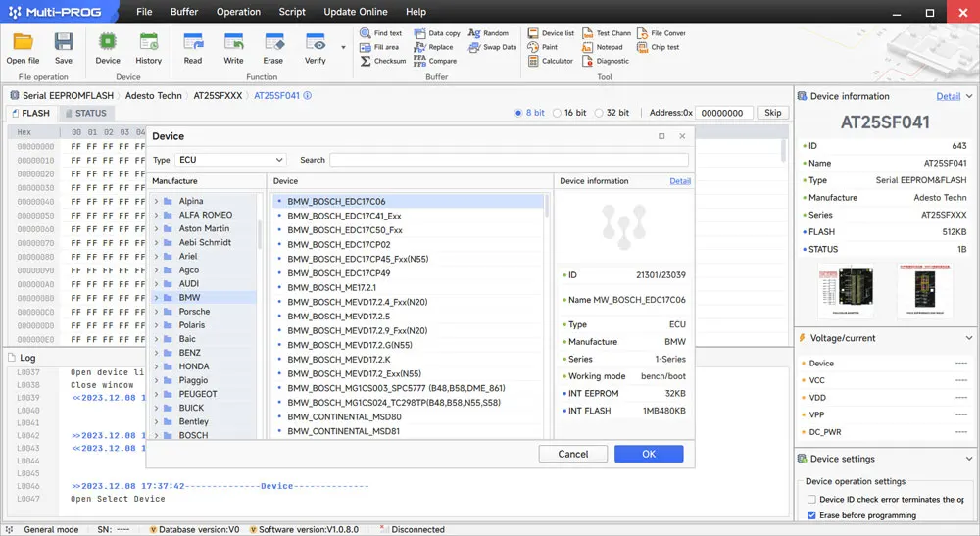The height and width of the screenshot is (536, 980).
Task: Click Cancel in Device dialog
Action: click(573, 454)
